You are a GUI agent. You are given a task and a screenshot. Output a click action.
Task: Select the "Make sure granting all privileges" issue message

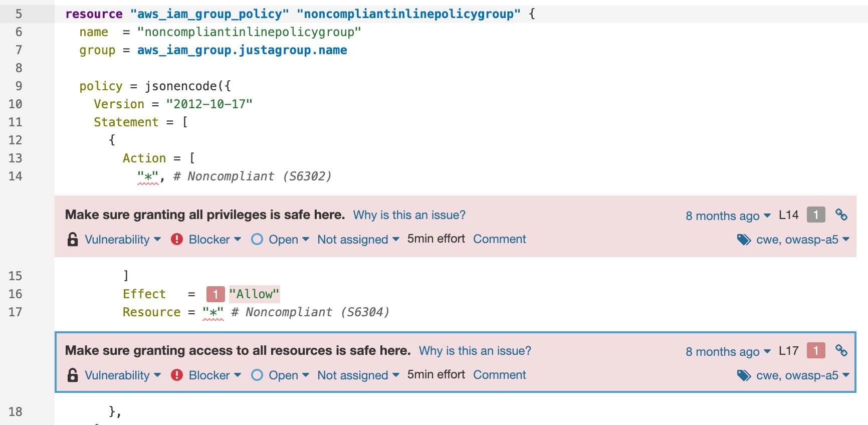point(204,215)
